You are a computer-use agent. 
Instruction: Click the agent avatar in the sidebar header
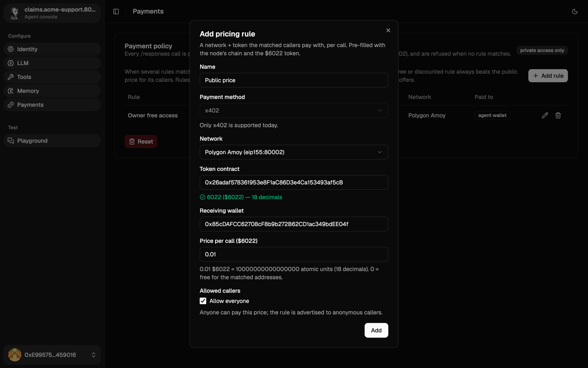click(x=15, y=13)
